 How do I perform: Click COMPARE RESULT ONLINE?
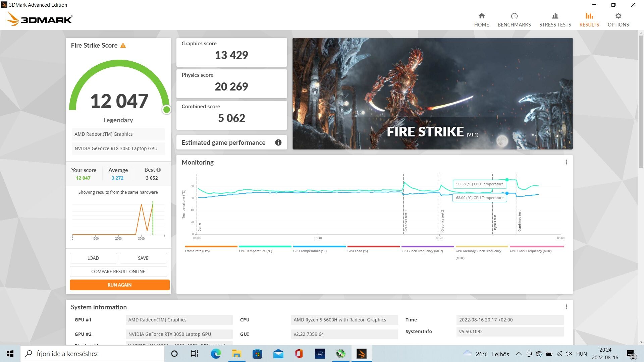coord(118,271)
